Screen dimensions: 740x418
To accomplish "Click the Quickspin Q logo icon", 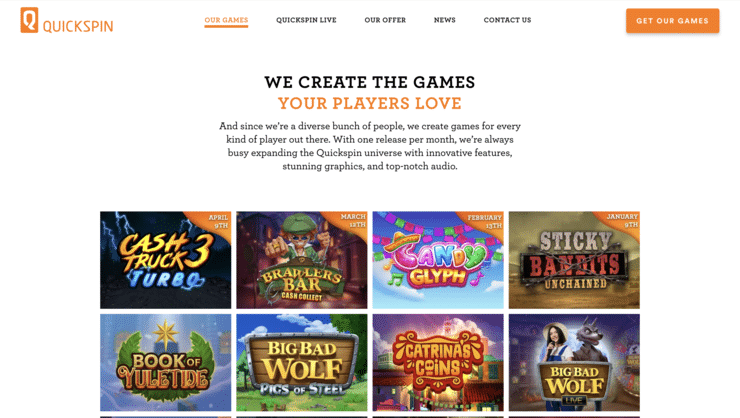I will (29, 20).
